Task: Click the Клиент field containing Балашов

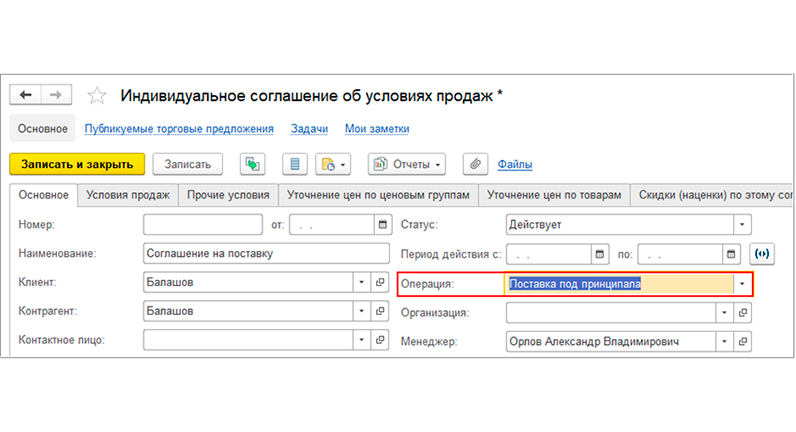Action: click(x=248, y=282)
